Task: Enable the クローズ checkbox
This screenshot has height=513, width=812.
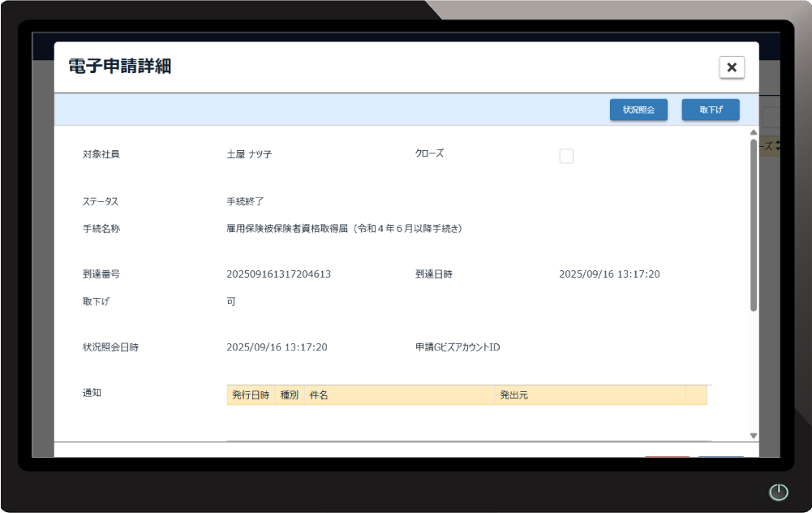Action: (566, 155)
